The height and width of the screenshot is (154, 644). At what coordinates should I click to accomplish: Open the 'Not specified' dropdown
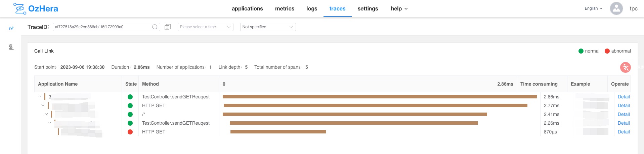(268, 27)
